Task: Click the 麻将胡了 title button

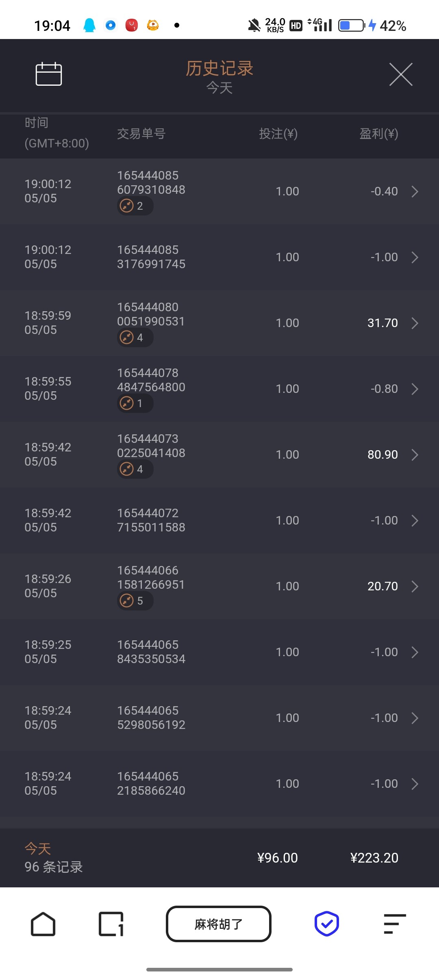Action: click(219, 924)
